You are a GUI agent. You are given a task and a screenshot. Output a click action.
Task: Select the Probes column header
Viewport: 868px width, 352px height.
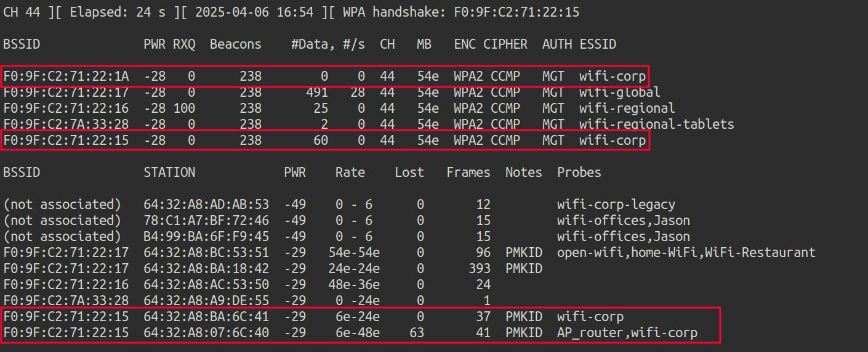(579, 173)
